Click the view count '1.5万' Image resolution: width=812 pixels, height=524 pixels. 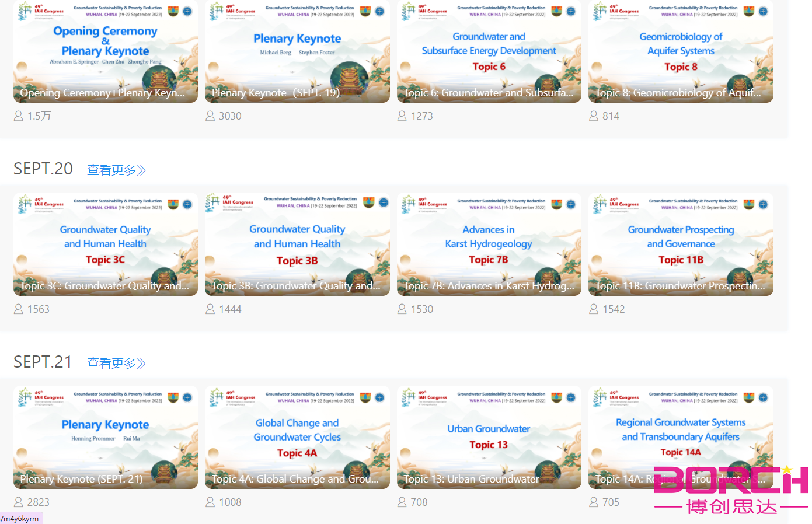click(x=39, y=116)
